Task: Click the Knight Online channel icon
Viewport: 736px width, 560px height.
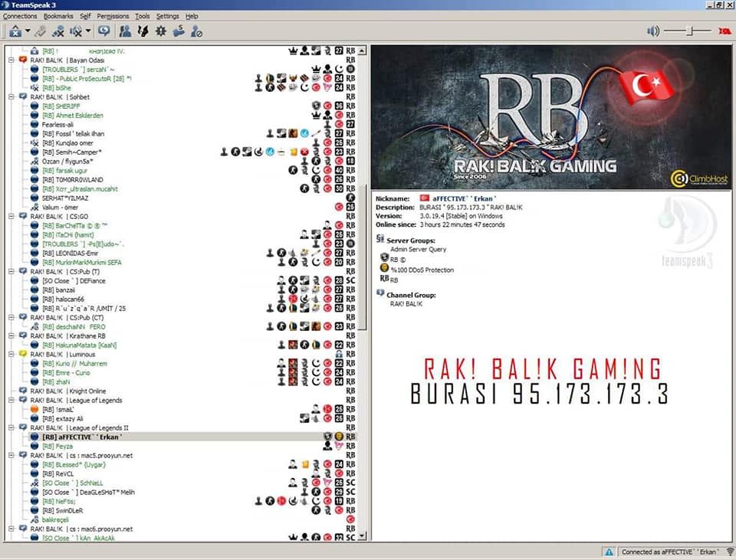Action: (23, 391)
